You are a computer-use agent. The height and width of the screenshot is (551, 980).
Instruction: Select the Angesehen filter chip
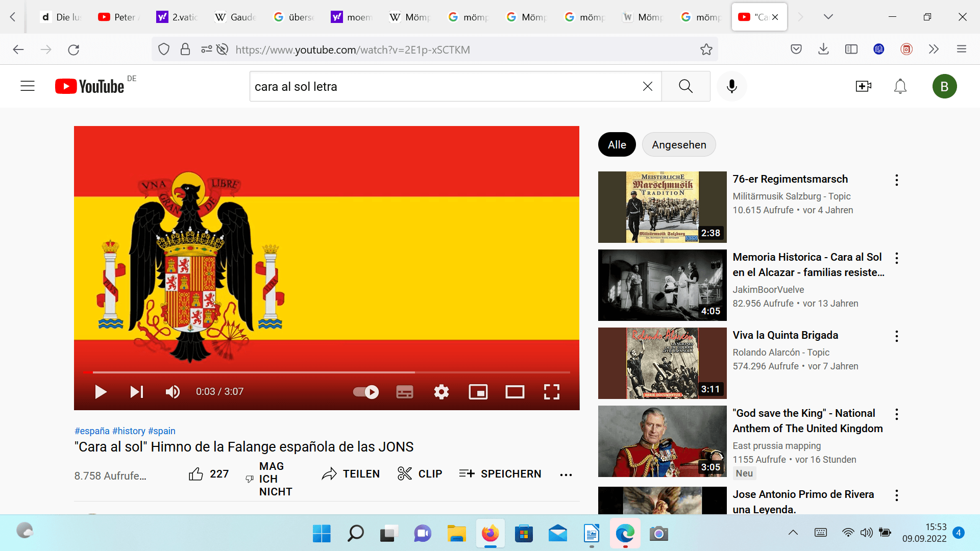(679, 145)
